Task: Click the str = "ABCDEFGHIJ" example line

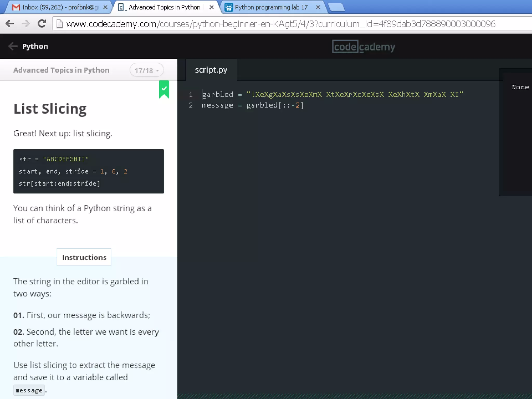Action: (x=54, y=159)
